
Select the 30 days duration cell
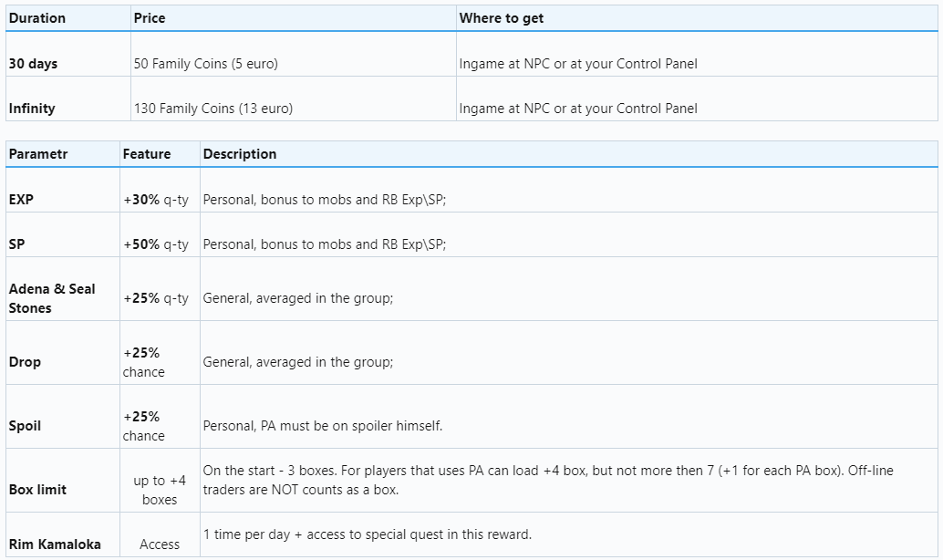click(34, 64)
